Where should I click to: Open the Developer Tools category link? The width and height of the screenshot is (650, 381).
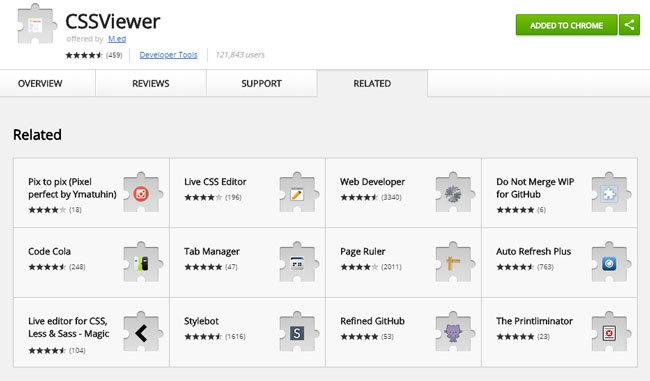168,55
